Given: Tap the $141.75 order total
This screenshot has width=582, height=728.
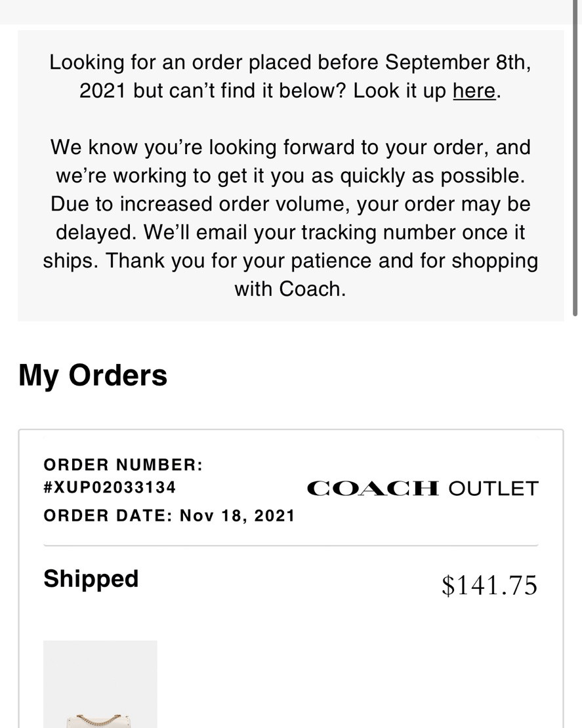Looking at the screenshot, I should point(489,585).
